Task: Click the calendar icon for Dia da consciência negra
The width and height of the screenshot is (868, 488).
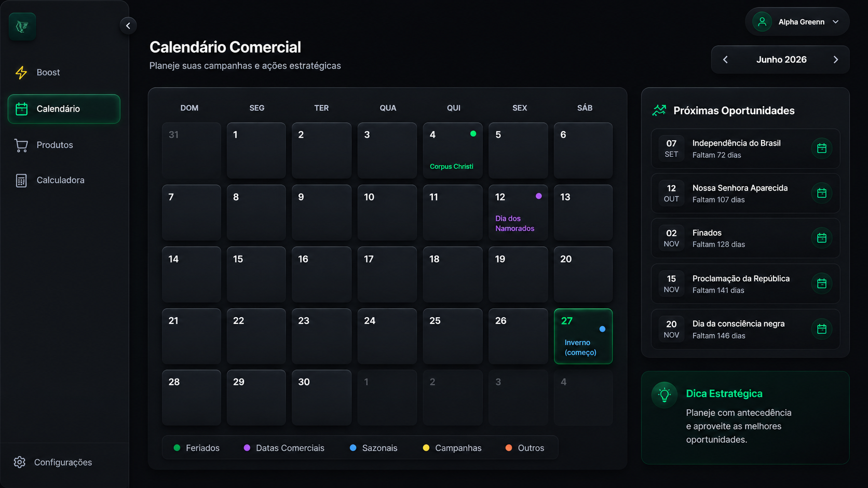Action: point(822,329)
